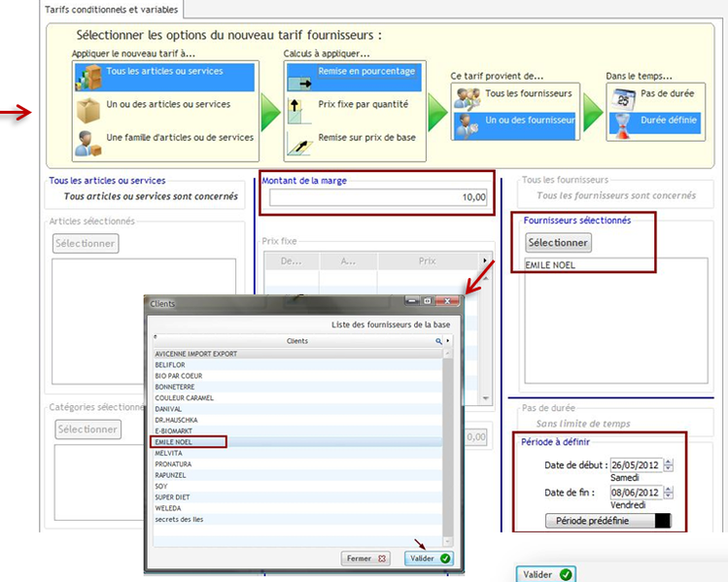The height and width of the screenshot is (582, 728).
Task: Click the fixed price by quantity icon
Action: (299, 112)
